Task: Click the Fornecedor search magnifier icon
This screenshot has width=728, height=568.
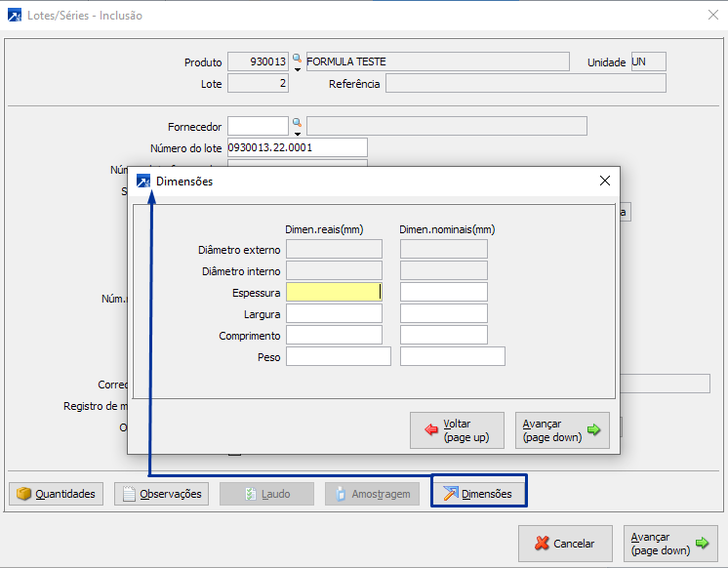Action: (x=298, y=123)
